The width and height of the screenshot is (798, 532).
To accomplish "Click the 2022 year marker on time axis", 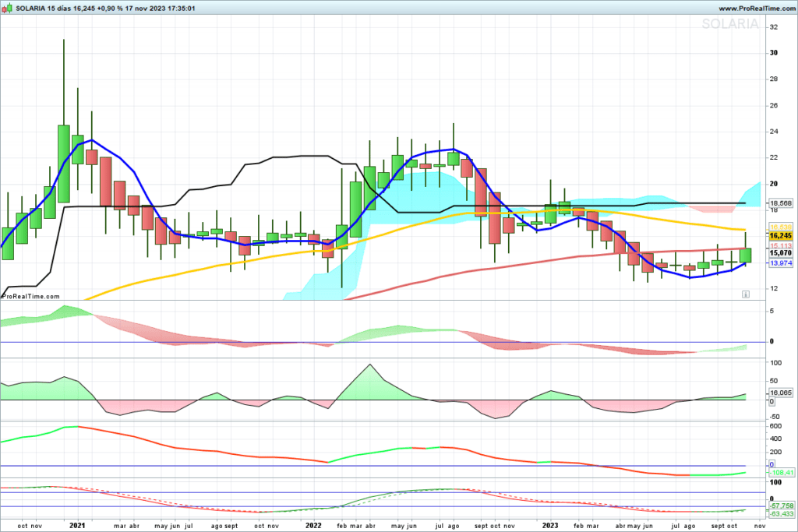I will pyautogui.click(x=313, y=526).
